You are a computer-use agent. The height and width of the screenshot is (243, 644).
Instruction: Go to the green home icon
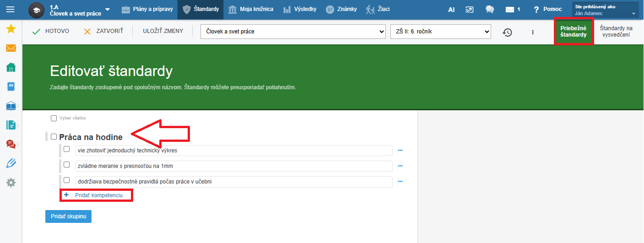click(11, 67)
